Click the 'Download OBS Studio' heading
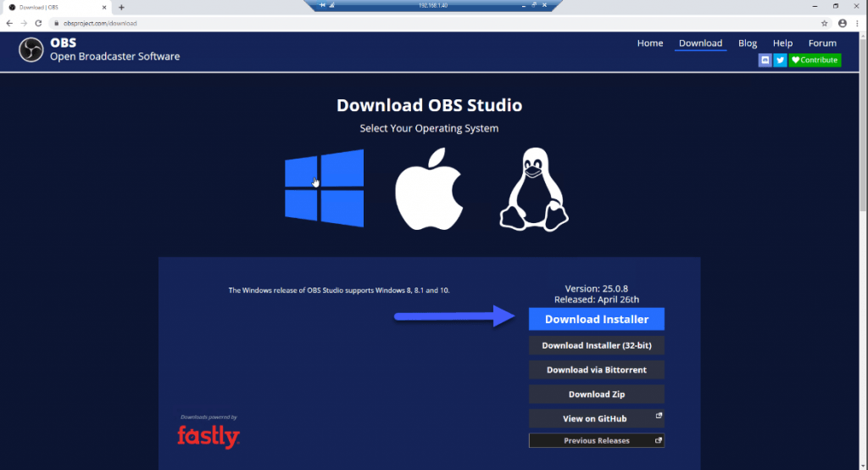 (429, 105)
